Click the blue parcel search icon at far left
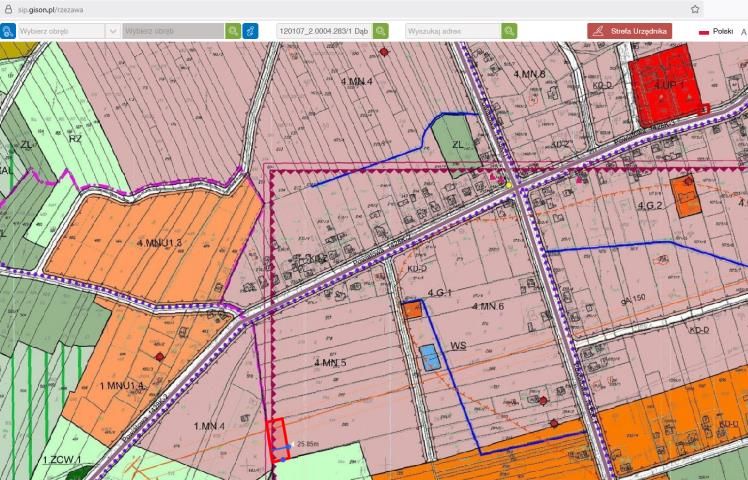This screenshot has height=480, width=748. (x=9, y=31)
